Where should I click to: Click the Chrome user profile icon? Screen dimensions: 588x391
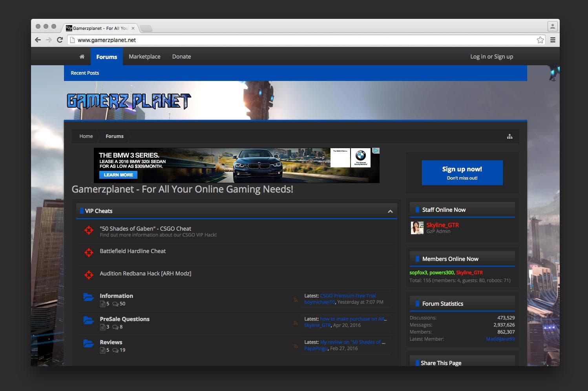(x=552, y=26)
